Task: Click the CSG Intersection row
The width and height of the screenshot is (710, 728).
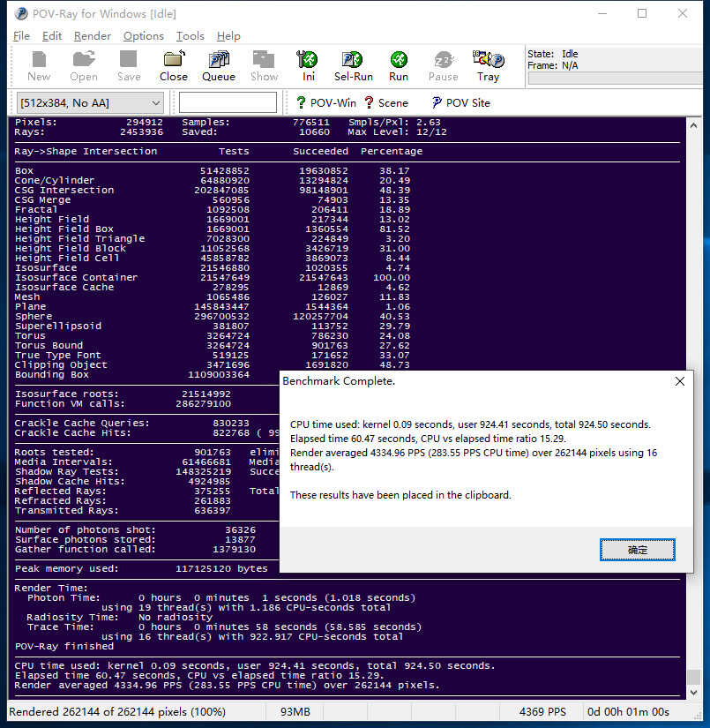Action: [x=213, y=190]
